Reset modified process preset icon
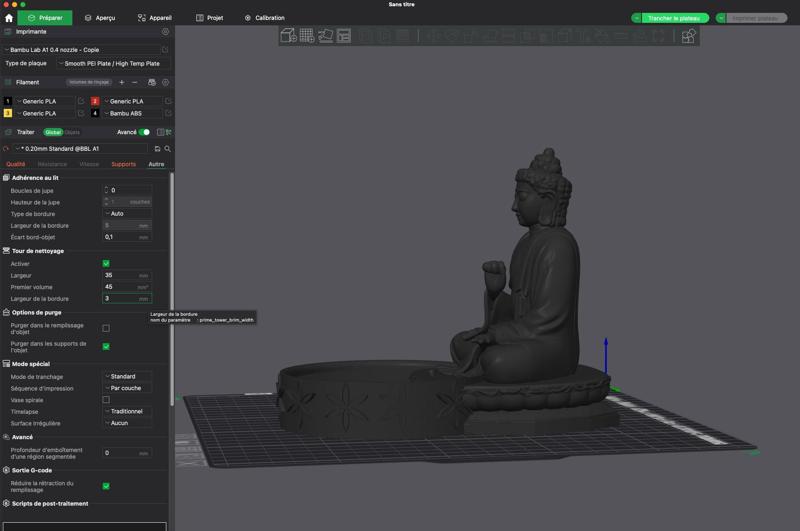 tap(6, 149)
